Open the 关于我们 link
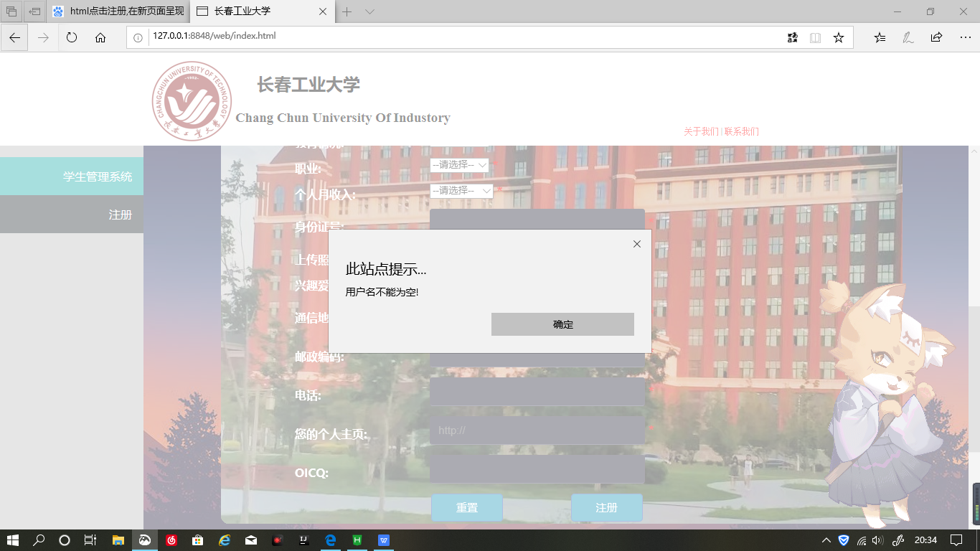Screen dimensions: 980x551 pos(701,132)
